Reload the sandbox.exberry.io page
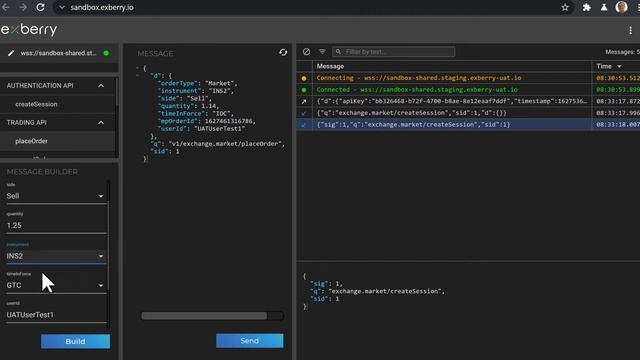Viewport: 640px width, 360px height. tap(40, 7)
